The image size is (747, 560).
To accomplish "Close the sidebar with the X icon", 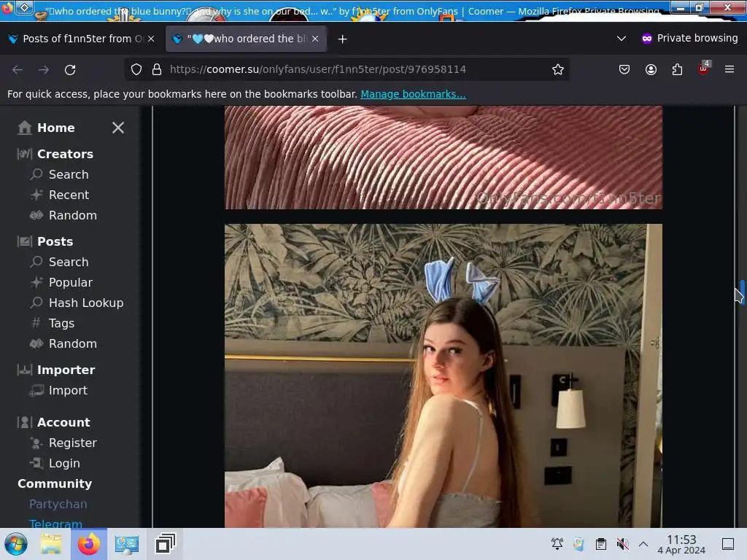I will click(118, 128).
